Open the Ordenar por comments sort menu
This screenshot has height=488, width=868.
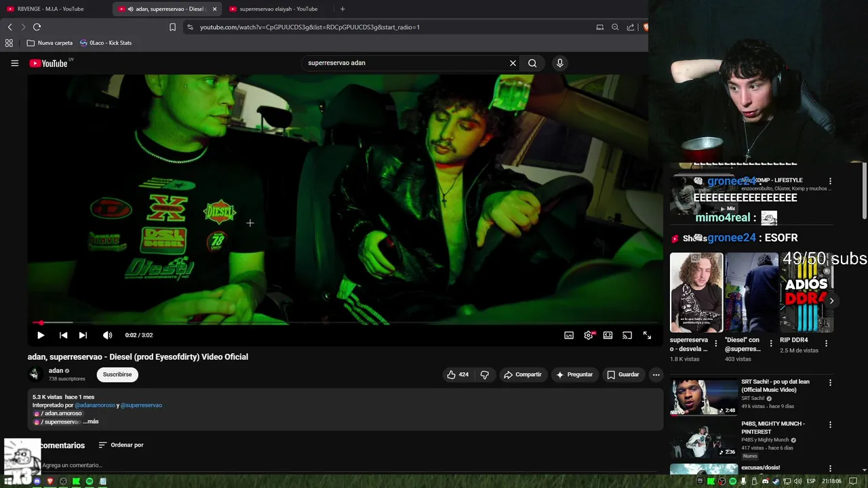(x=121, y=445)
